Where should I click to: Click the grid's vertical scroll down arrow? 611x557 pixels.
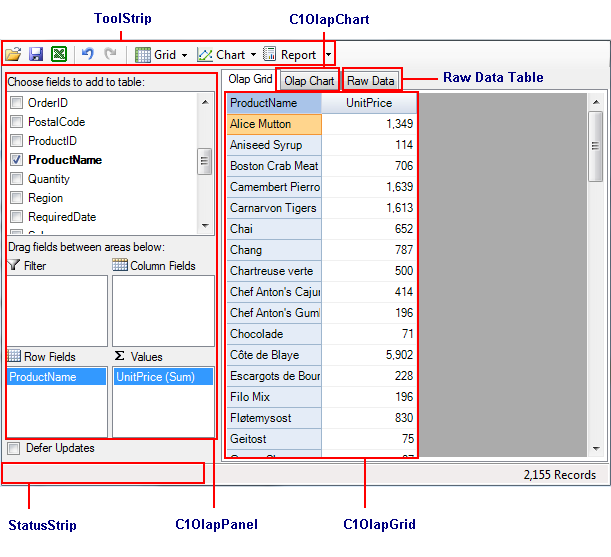[x=596, y=449]
